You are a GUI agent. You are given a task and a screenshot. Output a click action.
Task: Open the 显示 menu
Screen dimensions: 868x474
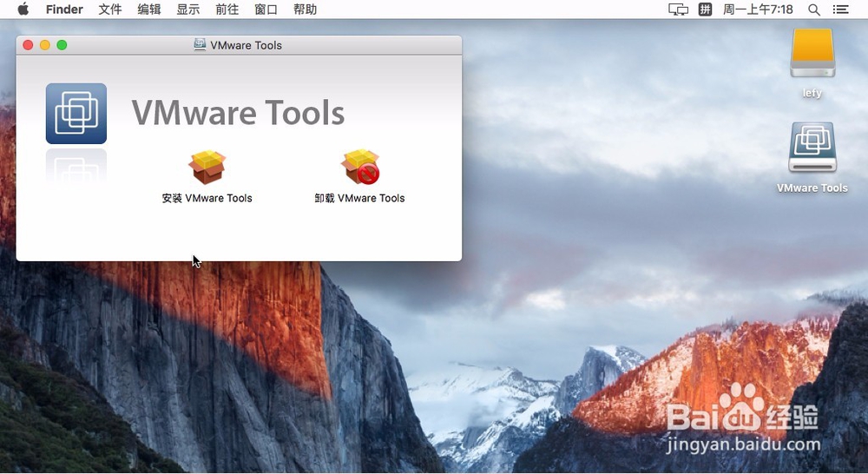pyautogui.click(x=187, y=10)
